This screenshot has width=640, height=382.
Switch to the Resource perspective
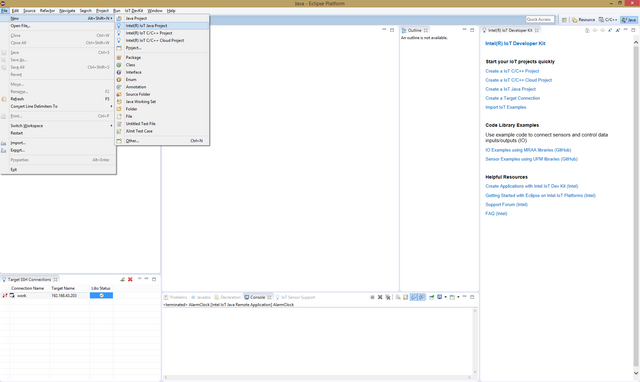pyautogui.click(x=583, y=20)
